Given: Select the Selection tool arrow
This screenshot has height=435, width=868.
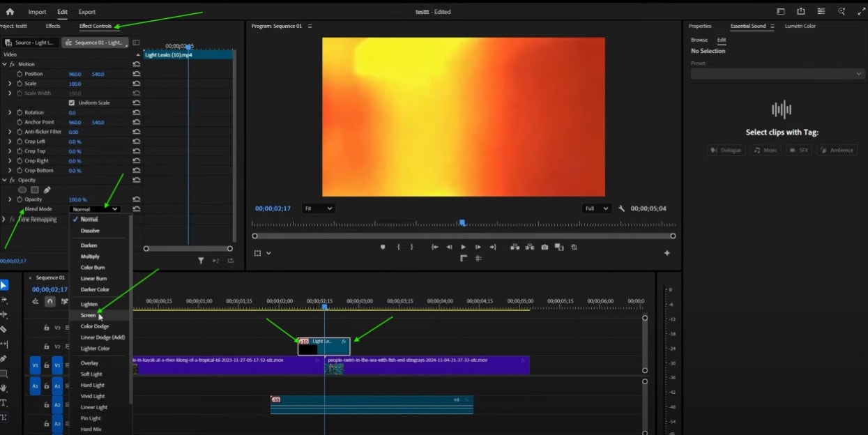Looking at the screenshot, I should click(3, 285).
